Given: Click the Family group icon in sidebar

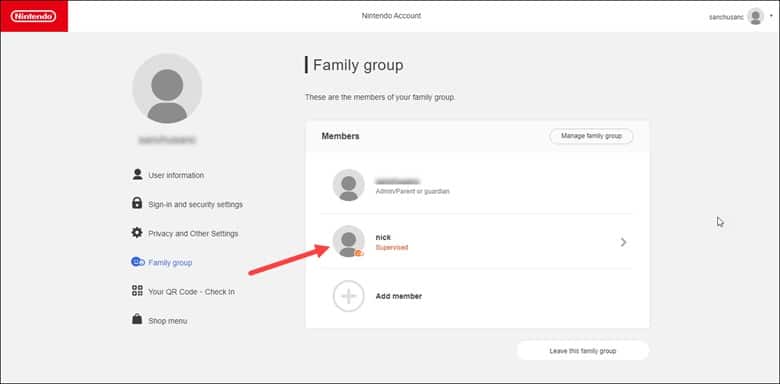Looking at the screenshot, I should click(138, 262).
